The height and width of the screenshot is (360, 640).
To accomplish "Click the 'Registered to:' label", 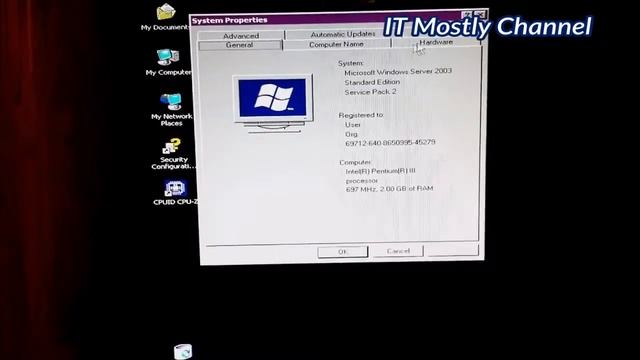I will 361,115.
